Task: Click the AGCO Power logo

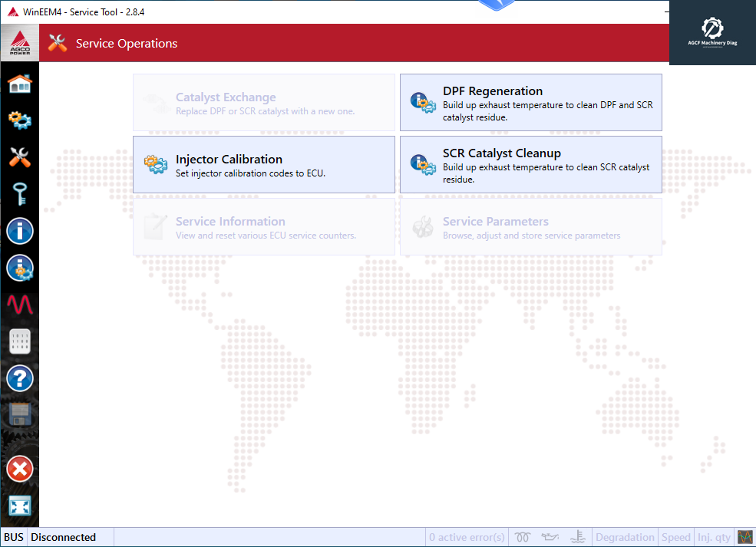Action: coord(20,43)
